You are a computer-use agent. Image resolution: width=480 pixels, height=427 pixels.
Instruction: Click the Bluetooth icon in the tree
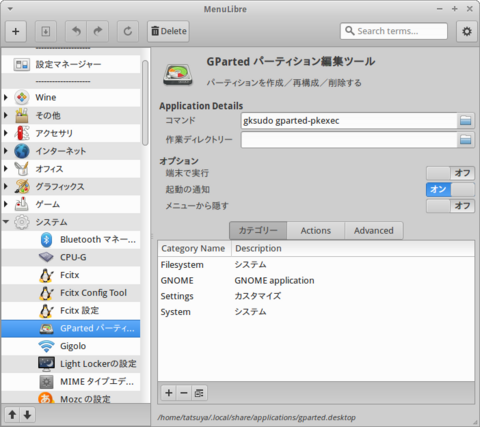(46, 240)
